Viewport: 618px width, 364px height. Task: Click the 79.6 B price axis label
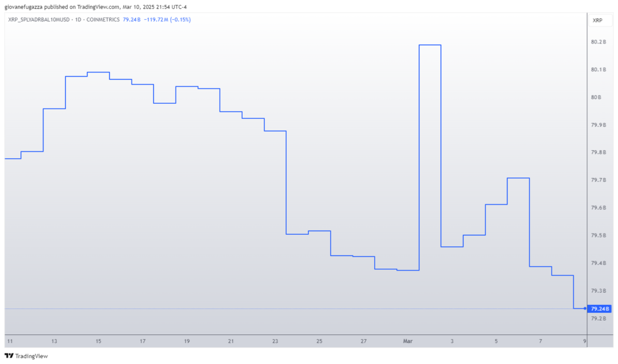(598, 208)
